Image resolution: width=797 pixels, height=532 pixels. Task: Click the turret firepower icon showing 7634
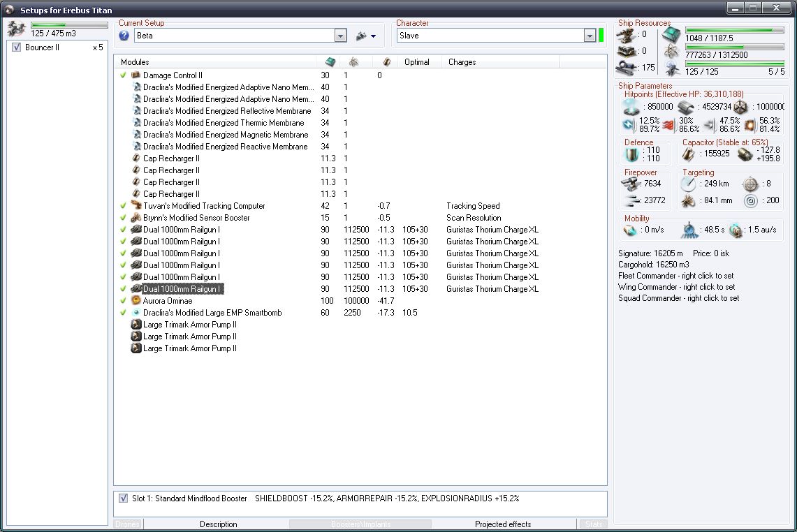click(631, 184)
